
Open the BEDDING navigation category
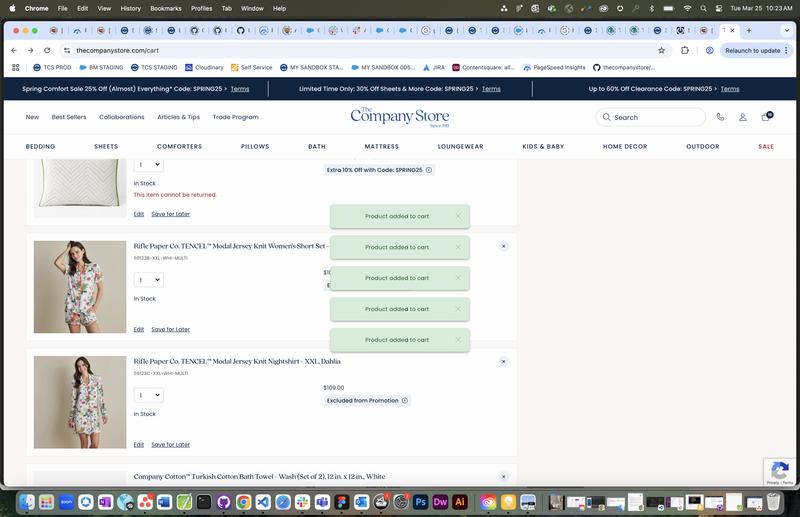(x=40, y=147)
